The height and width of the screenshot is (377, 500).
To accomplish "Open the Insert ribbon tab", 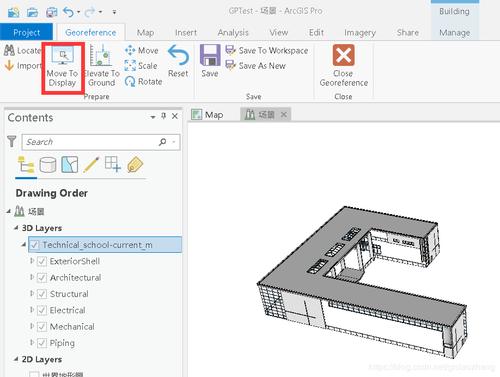I will pyautogui.click(x=186, y=32).
